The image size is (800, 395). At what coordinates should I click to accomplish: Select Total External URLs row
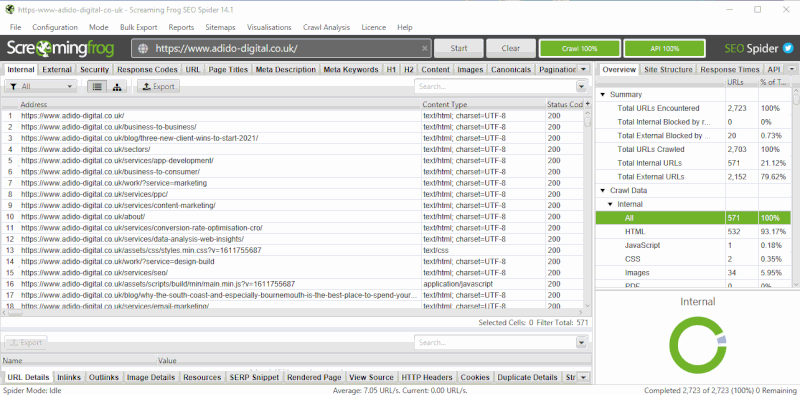point(693,177)
